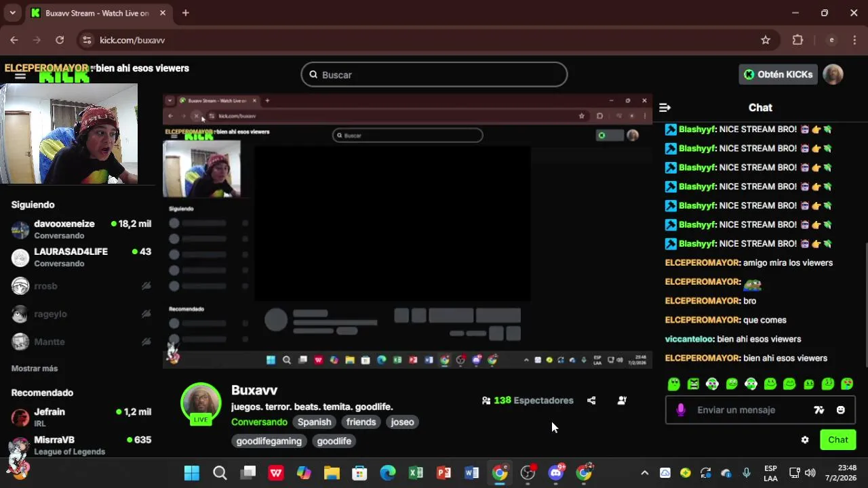This screenshot has width=868, height=488.
Task: Click the follow user icon beside share
Action: click(622, 401)
